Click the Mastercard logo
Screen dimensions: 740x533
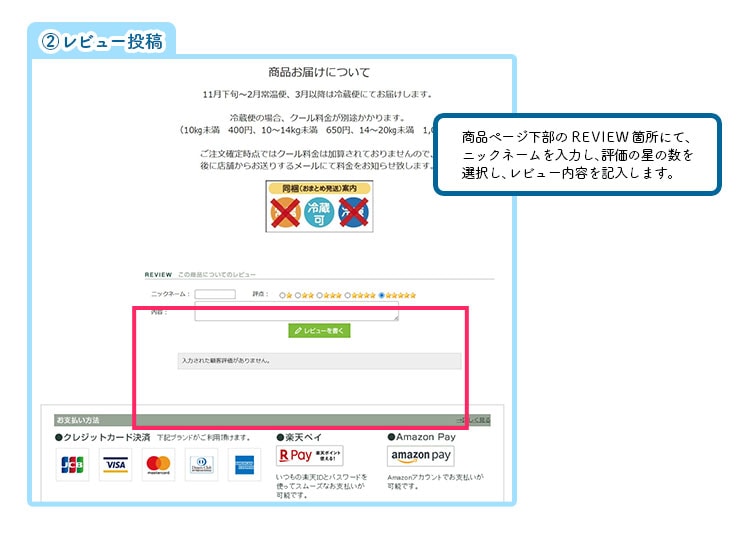click(x=158, y=465)
